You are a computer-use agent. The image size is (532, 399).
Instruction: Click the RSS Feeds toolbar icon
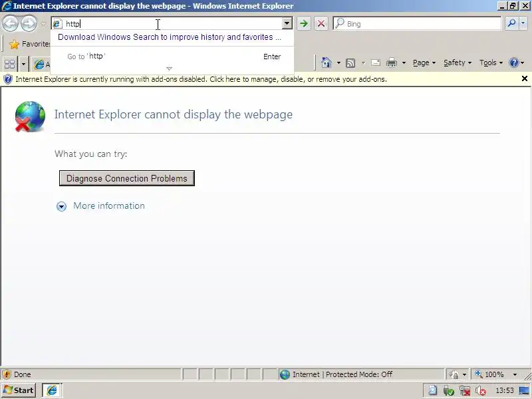(x=350, y=63)
